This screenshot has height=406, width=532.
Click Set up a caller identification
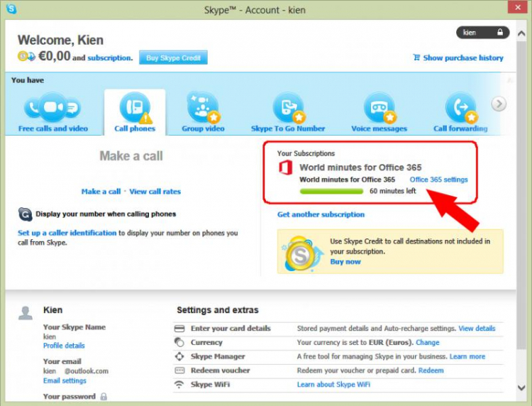[67, 233]
